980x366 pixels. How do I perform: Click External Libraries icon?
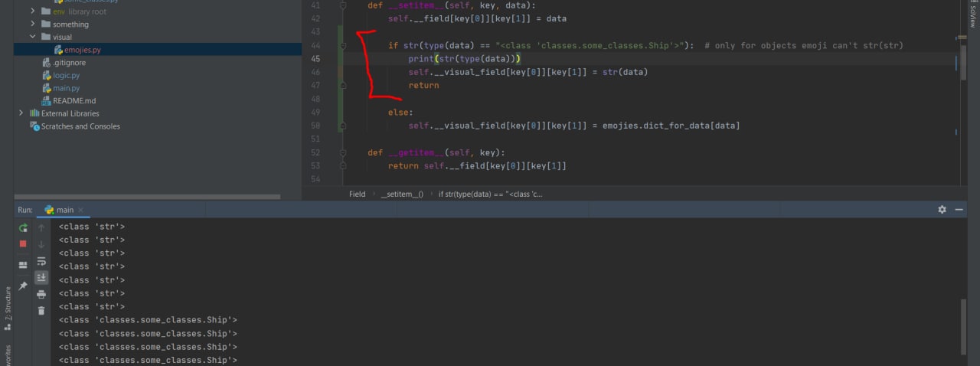(x=34, y=113)
